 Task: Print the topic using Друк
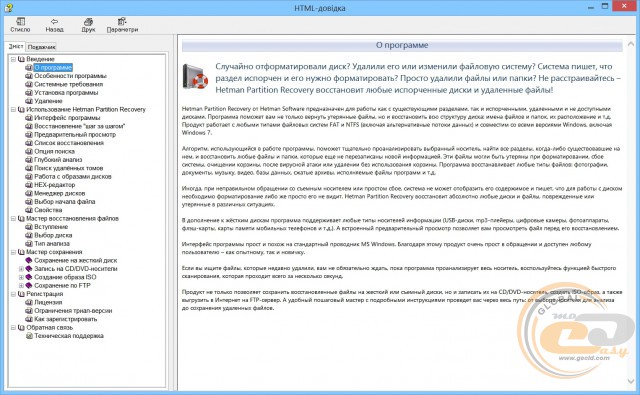pyautogui.click(x=88, y=25)
